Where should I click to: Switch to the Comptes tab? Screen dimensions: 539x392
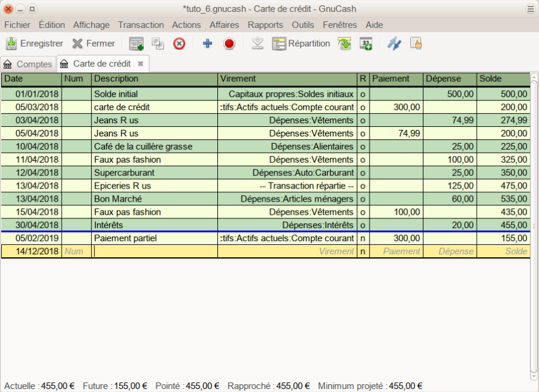click(x=28, y=64)
